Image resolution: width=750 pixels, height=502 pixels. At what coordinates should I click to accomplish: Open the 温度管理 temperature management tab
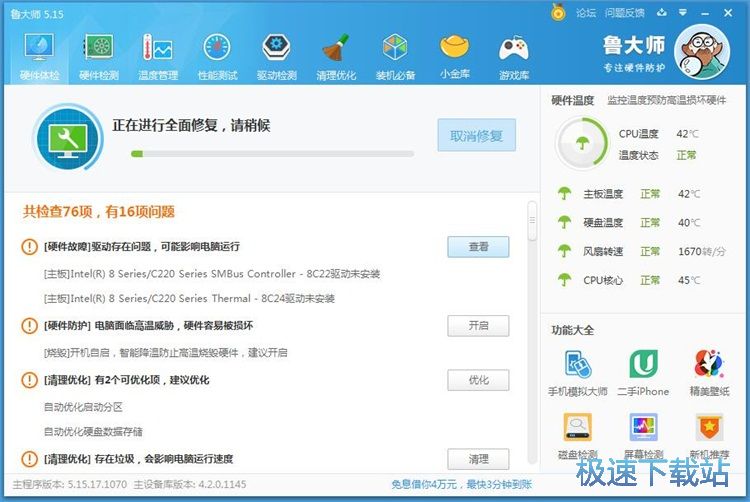[x=158, y=57]
